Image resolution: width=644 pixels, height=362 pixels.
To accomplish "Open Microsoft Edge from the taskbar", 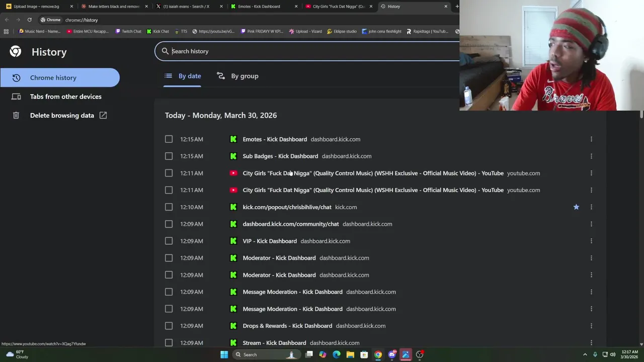I will pos(337,354).
